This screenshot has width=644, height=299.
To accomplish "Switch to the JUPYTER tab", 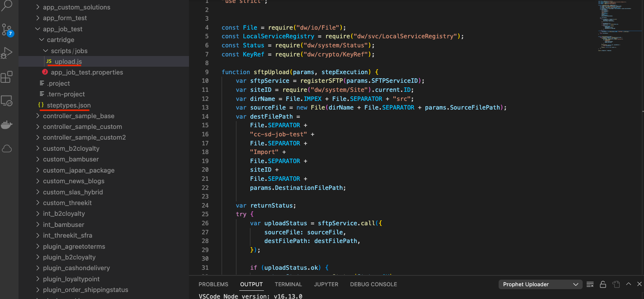I will pos(326,284).
